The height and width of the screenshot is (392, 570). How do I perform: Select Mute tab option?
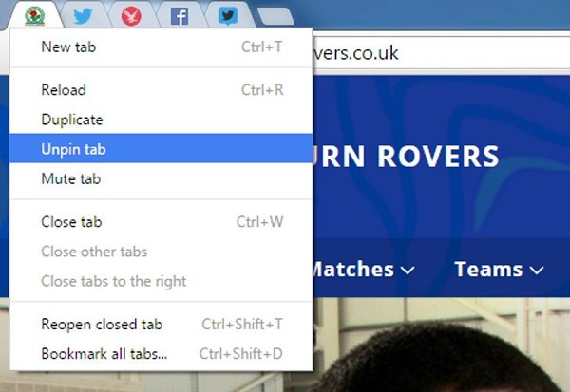161,178
